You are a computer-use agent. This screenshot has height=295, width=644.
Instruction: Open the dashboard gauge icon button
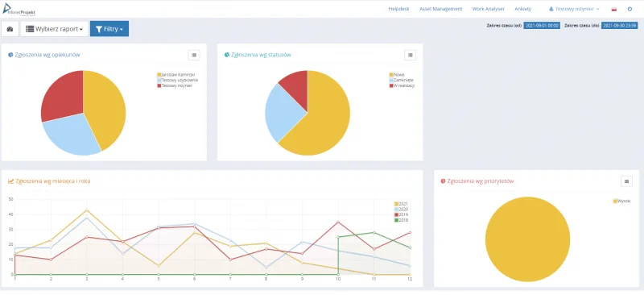[10, 29]
